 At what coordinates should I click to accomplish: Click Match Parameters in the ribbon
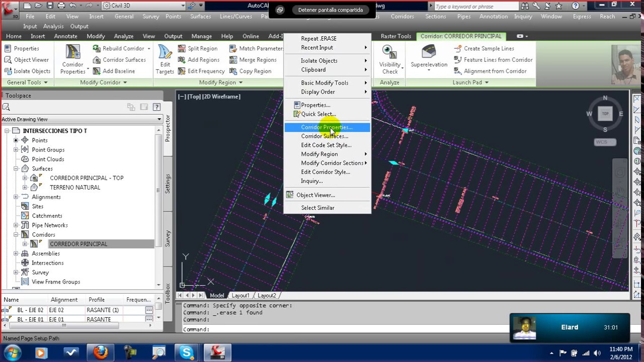coord(256,48)
